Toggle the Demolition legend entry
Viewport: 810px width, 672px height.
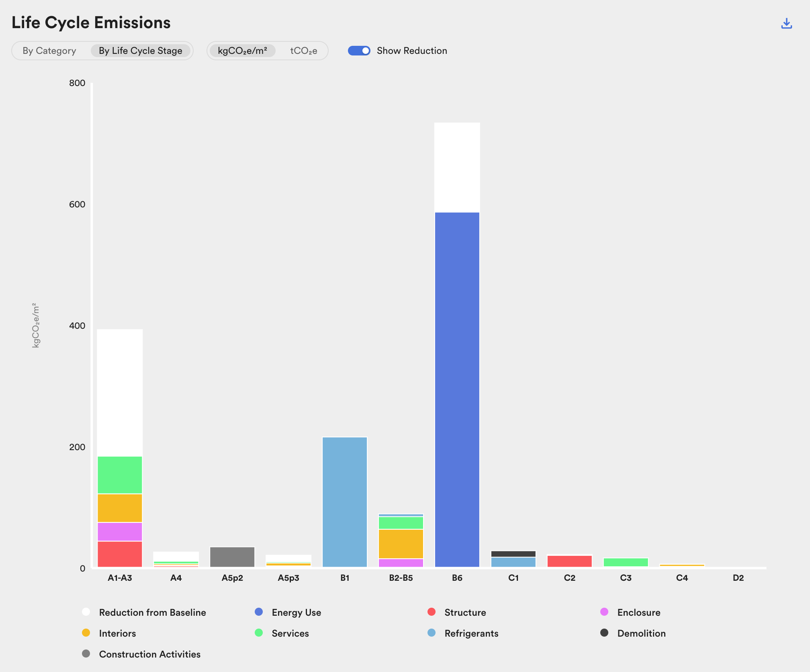coord(633,633)
